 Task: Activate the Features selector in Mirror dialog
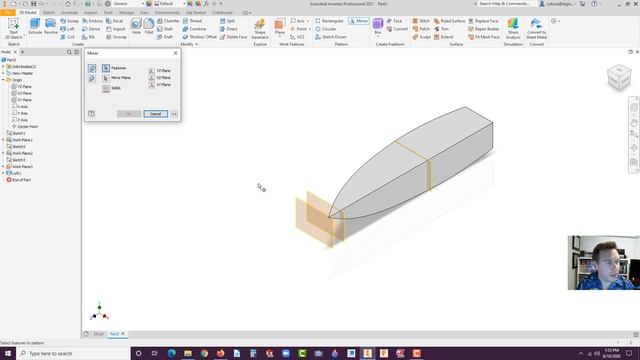(x=106, y=68)
